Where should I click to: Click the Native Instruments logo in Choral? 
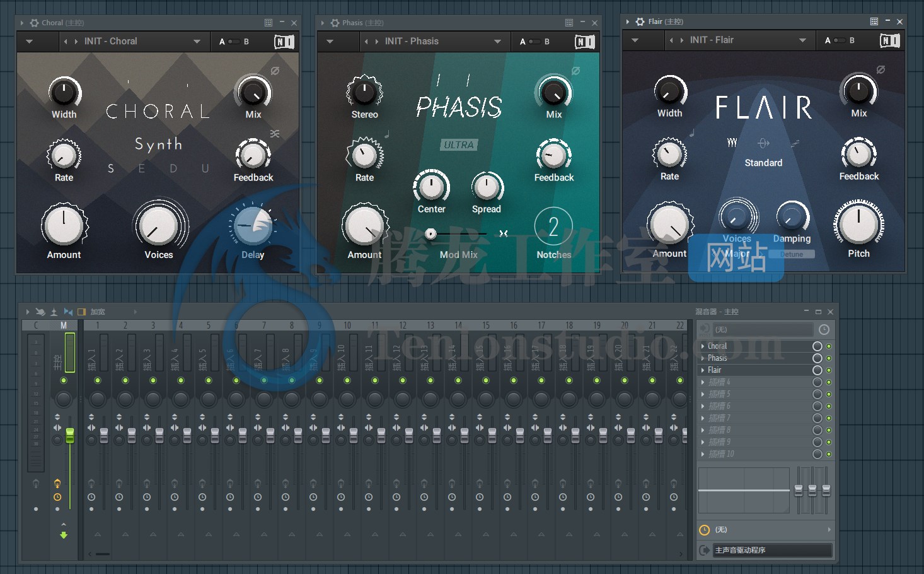coord(284,42)
